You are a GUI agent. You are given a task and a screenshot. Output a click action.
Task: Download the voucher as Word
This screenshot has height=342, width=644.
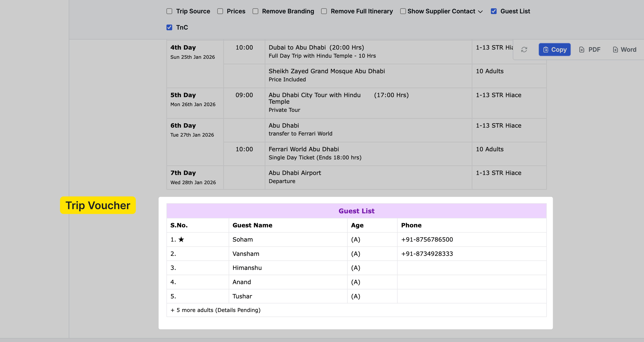point(624,49)
